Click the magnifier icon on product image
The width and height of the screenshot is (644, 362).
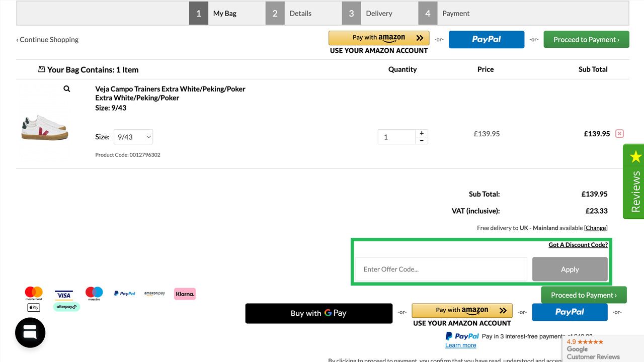(x=66, y=89)
